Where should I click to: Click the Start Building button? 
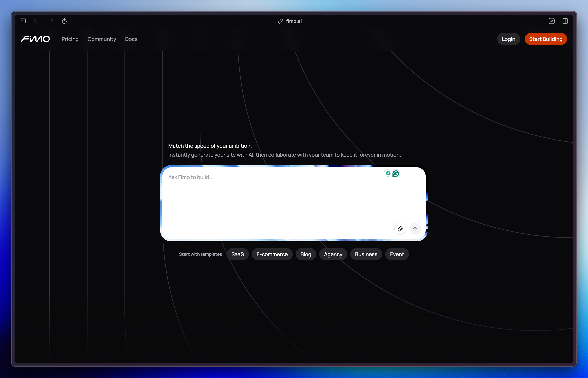click(x=546, y=39)
